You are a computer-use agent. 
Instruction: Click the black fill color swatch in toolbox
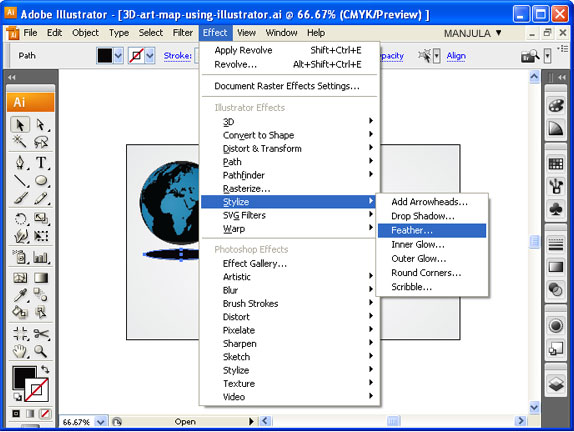tap(24, 377)
